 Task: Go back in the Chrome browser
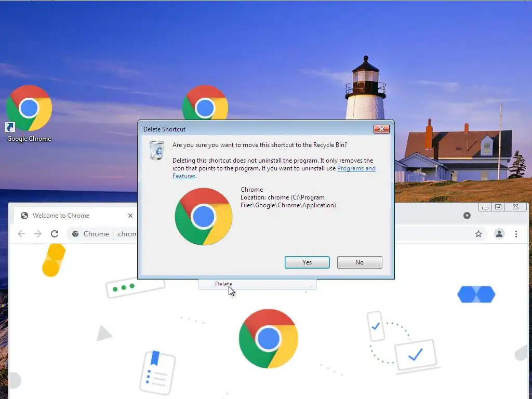21,234
